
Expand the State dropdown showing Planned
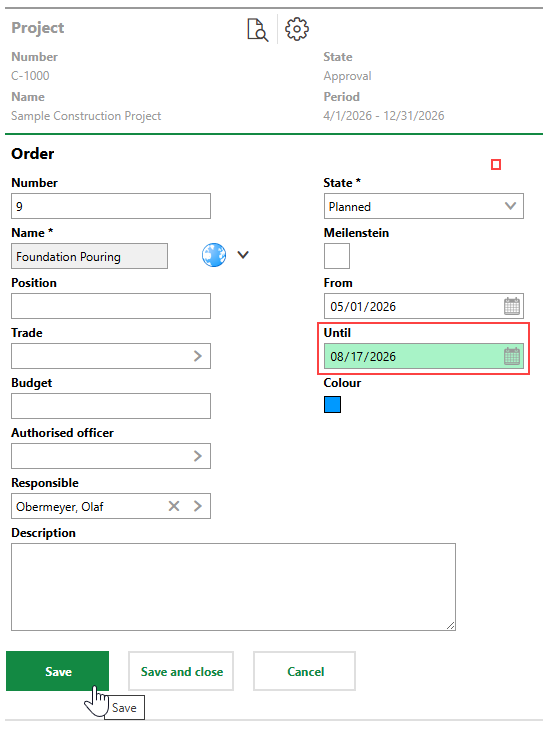[424, 206]
